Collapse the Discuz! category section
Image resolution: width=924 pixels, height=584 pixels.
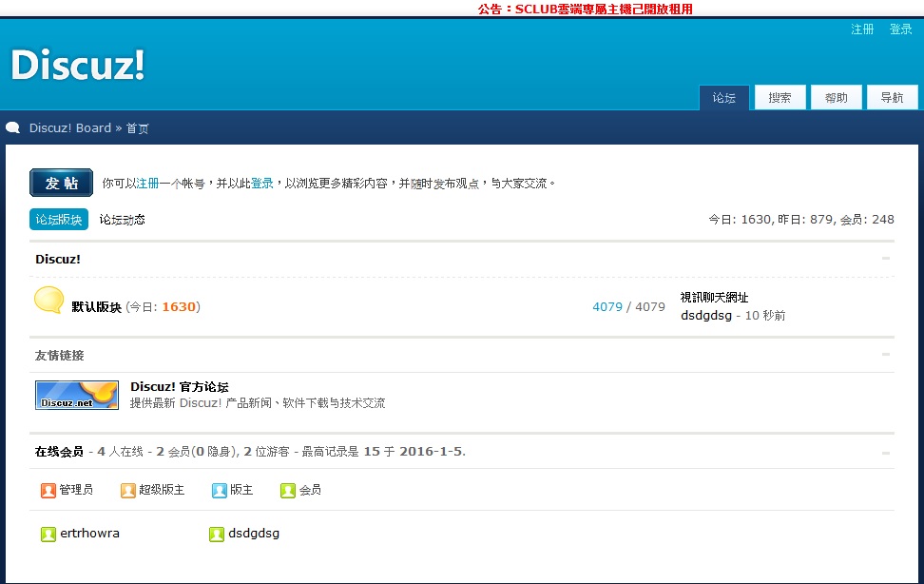pos(886,259)
